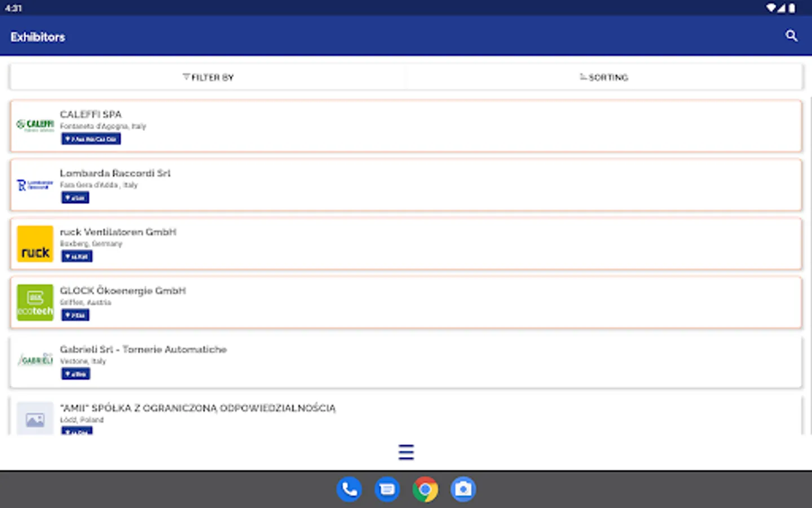The width and height of the screenshot is (812, 508).
Task: Tap the CALEFFI SPA stand location badge
Action: 91,139
